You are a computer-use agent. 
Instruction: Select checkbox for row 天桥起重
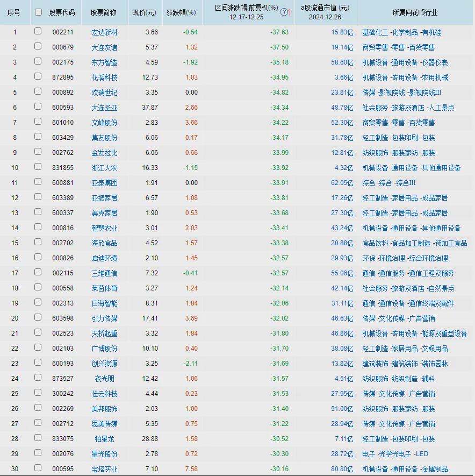(38, 332)
